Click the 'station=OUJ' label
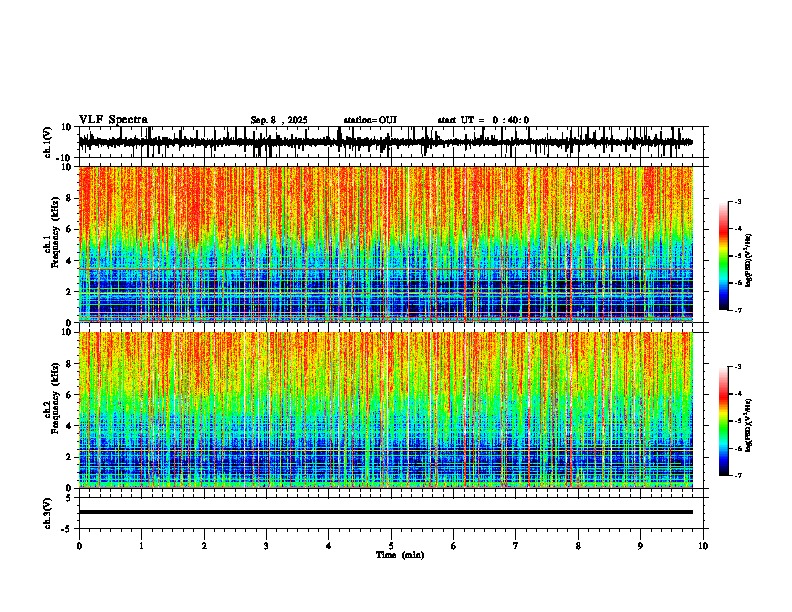 coord(370,120)
